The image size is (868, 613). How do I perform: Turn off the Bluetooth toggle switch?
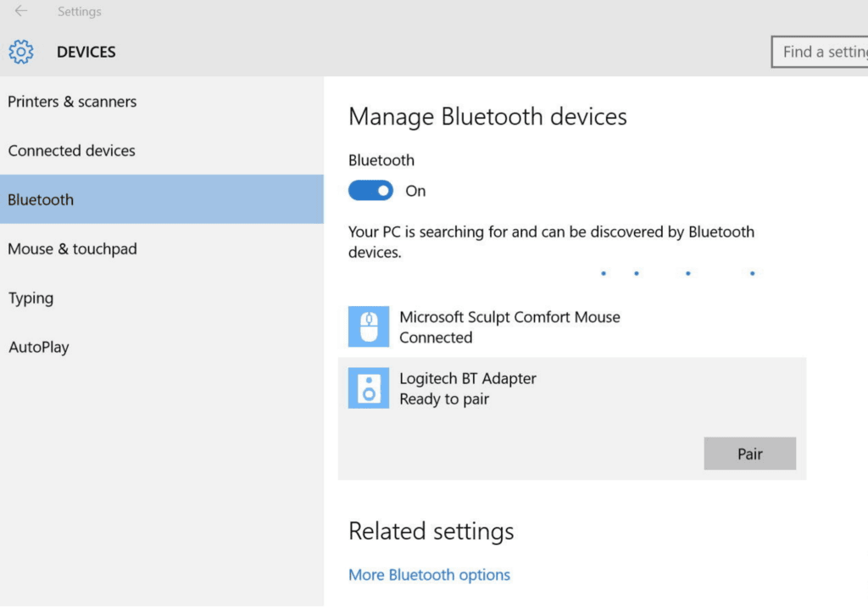(370, 191)
